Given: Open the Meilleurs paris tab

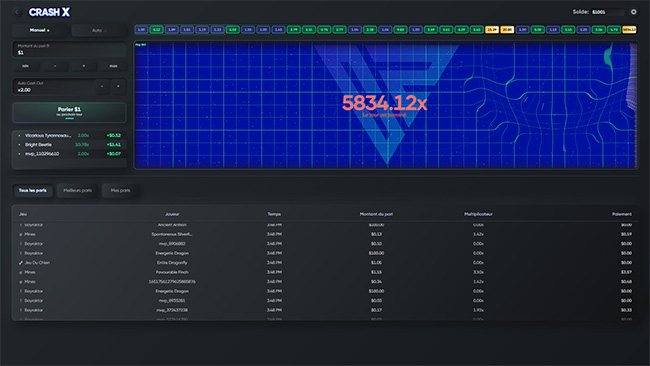Looking at the screenshot, I should [x=78, y=191].
